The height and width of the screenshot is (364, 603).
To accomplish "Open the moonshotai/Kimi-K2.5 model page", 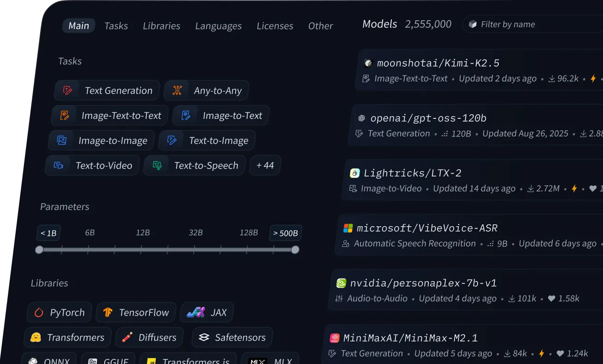I will [x=438, y=63].
